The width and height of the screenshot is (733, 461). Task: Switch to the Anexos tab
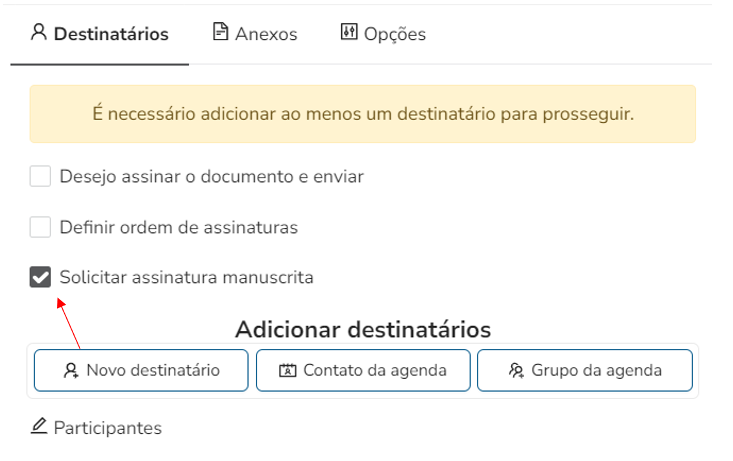coord(265,34)
